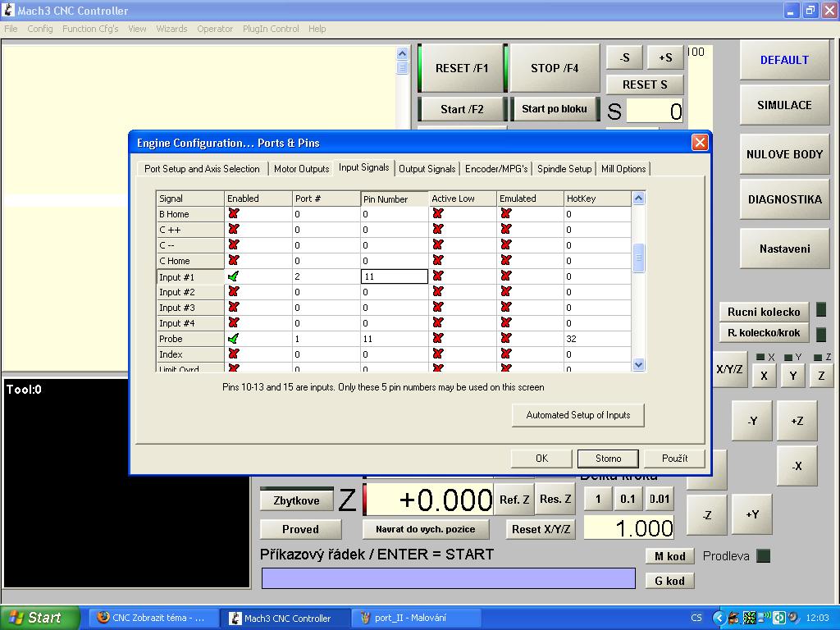Toggle Enabled checkmark for Probe signal

pos(234,339)
